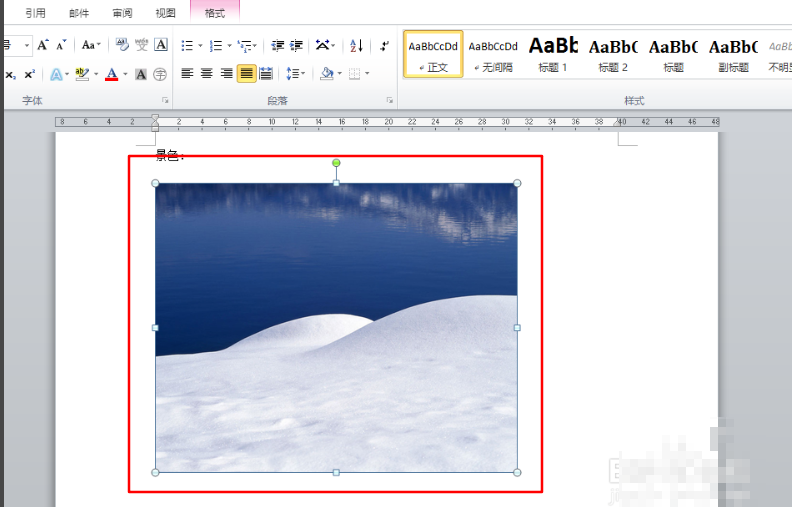Open the 邮件 ribbon tab
This screenshot has height=507, width=792.
click(x=79, y=13)
